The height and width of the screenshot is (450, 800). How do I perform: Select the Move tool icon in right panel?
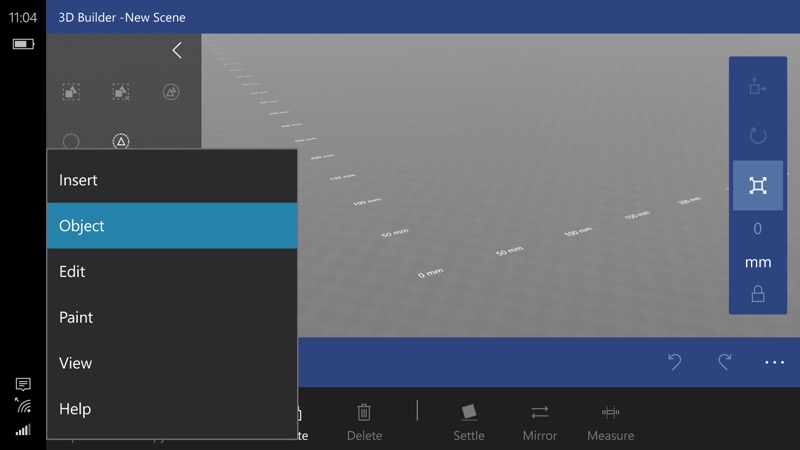(x=758, y=87)
